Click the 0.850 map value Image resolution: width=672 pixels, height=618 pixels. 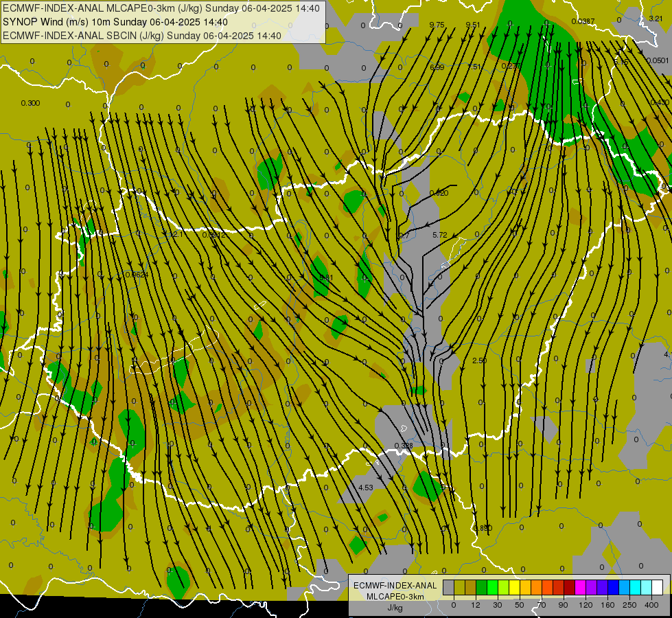(483, 528)
